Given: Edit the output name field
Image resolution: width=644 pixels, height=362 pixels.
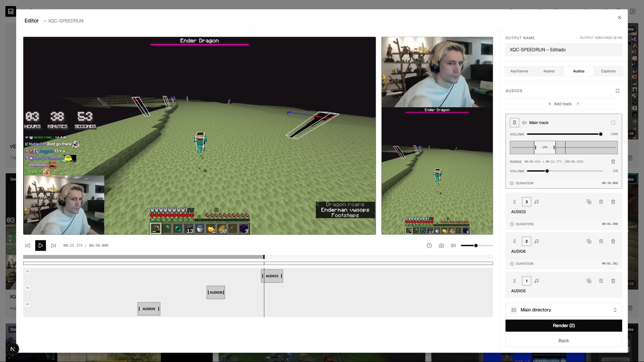Looking at the screenshot, I should pyautogui.click(x=563, y=50).
